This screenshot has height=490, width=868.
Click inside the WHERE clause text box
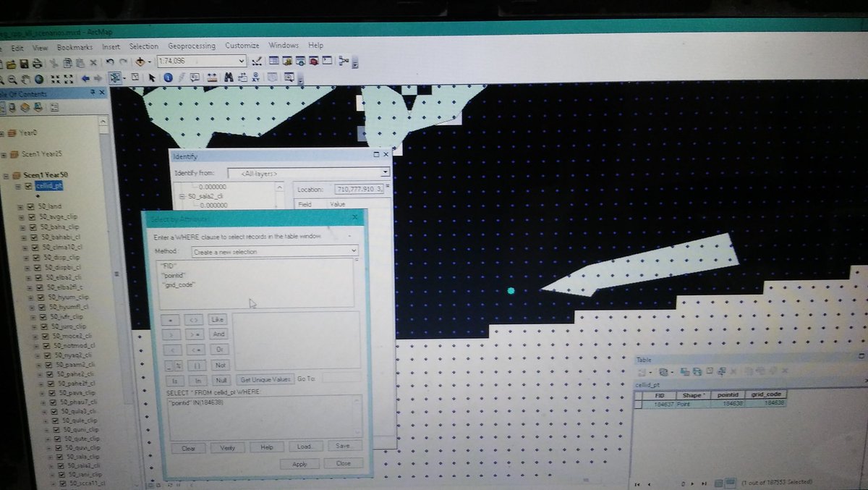[x=264, y=418]
